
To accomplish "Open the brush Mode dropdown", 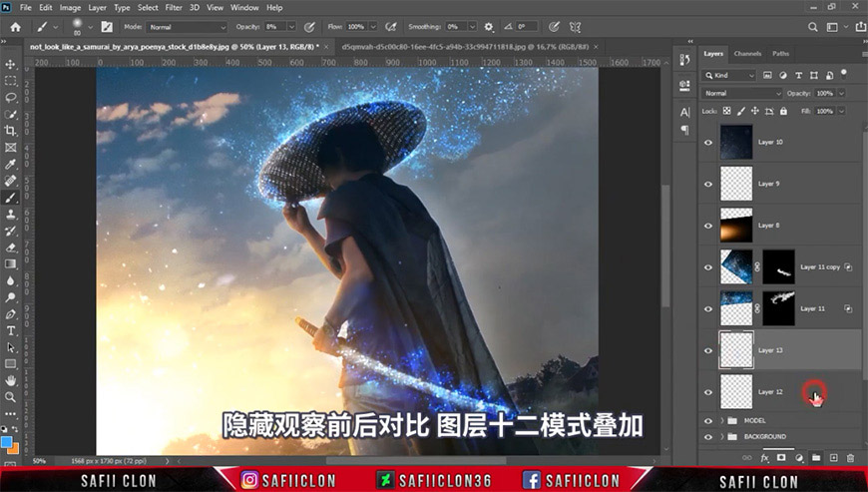I will coord(187,27).
